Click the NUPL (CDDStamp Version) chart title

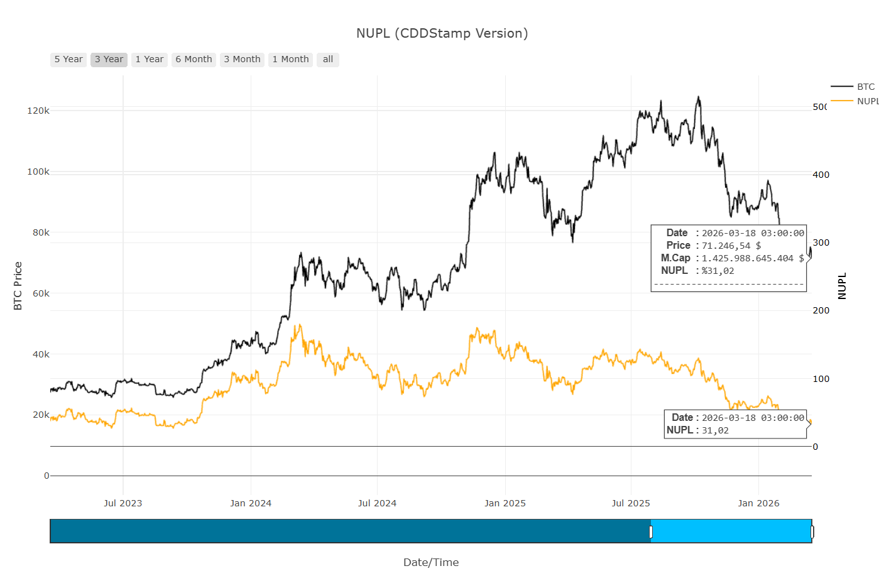coord(442,33)
